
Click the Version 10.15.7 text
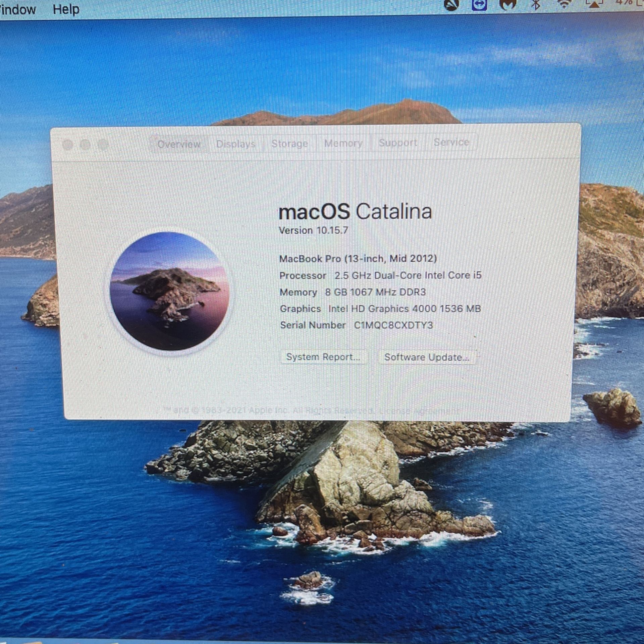tap(313, 230)
